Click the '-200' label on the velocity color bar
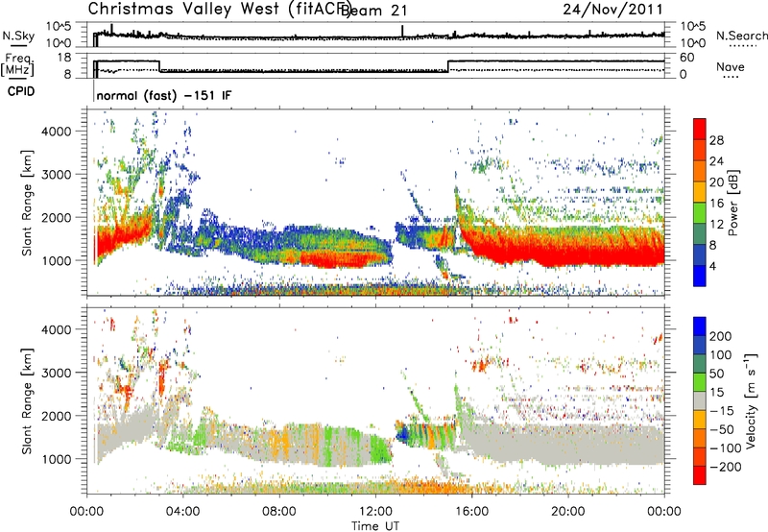768x532 pixels. 726,467
